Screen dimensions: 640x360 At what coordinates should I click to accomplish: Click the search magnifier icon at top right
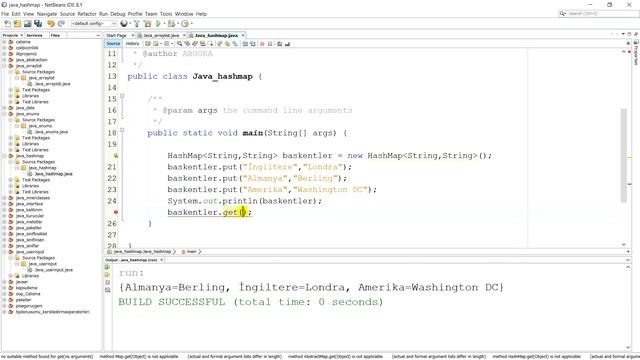pyautogui.click(x=563, y=13)
